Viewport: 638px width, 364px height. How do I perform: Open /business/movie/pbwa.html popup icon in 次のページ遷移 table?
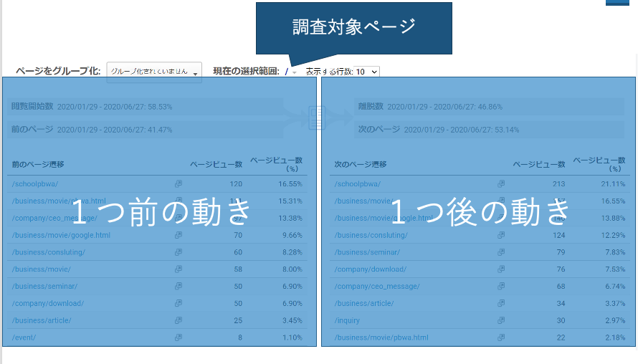pyautogui.click(x=501, y=337)
